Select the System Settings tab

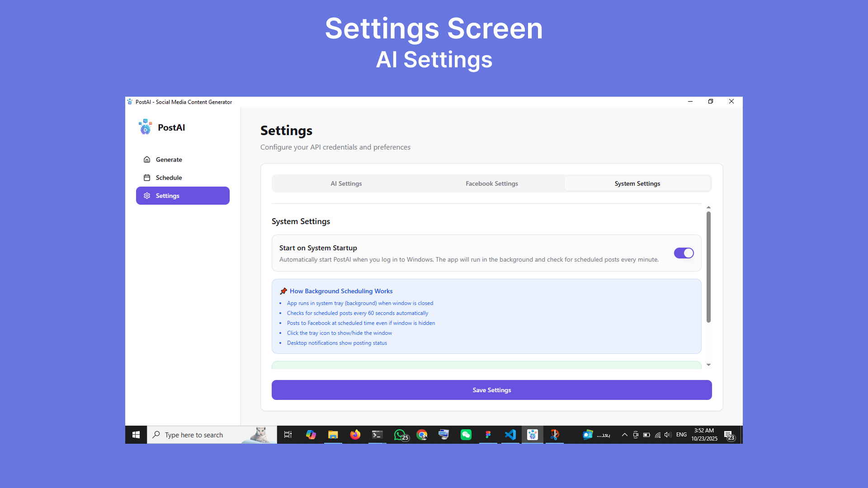click(x=637, y=183)
